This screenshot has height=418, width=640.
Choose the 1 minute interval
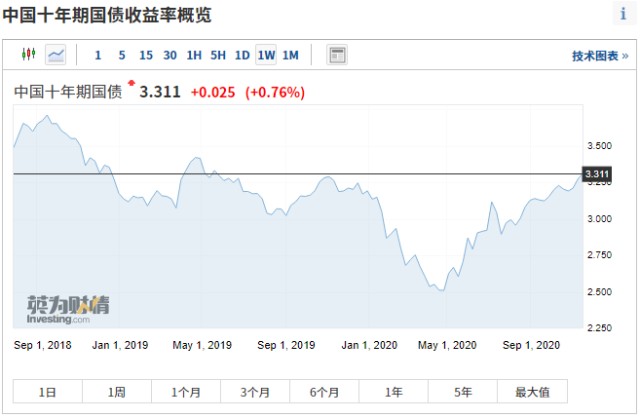point(98,55)
